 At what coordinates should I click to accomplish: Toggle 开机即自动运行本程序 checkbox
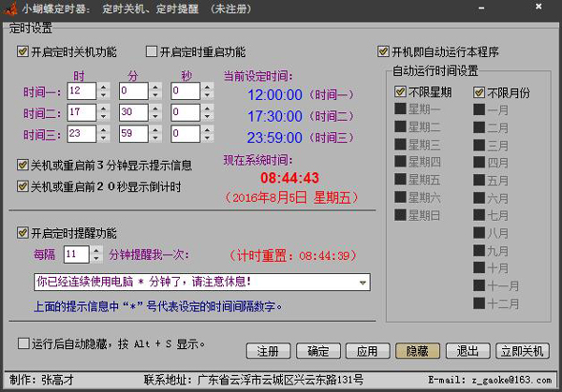click(383, 51)
